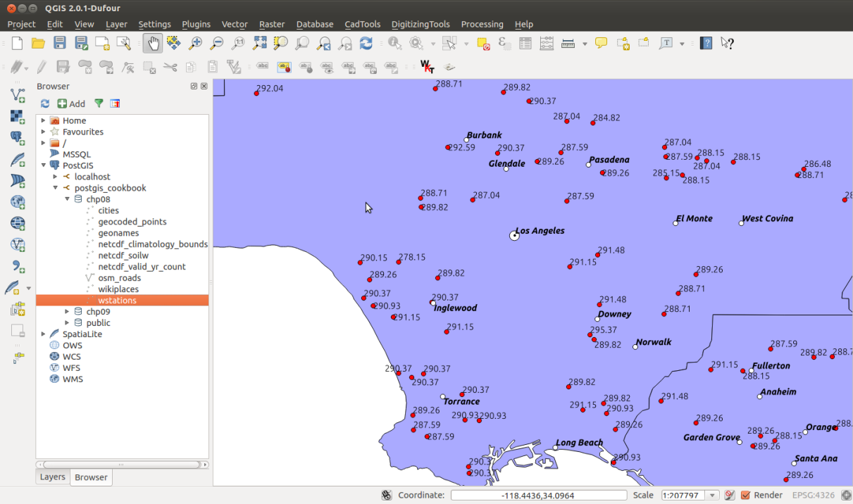Click the Add Raster Layer icon
This screenshot has height=504, width=853.
pyautogui.click(x=18, y=116)
